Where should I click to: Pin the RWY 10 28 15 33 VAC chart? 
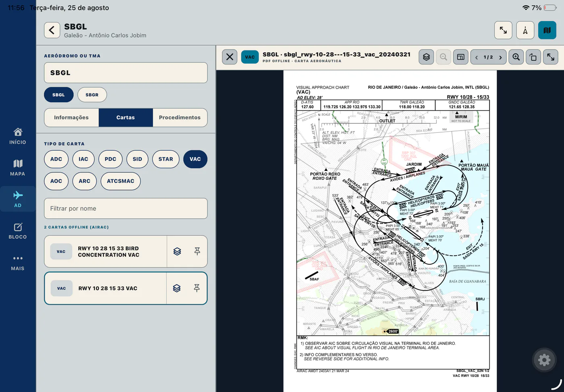click(197, 288)
